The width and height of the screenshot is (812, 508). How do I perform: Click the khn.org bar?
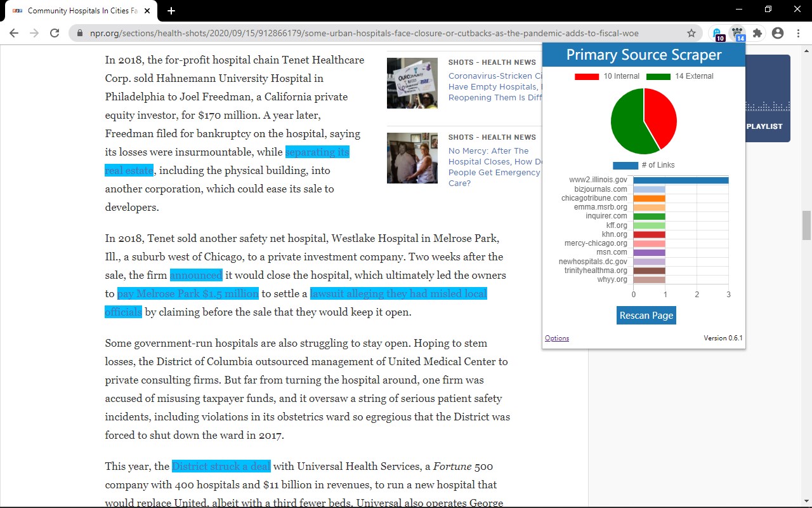click(650, 234)
